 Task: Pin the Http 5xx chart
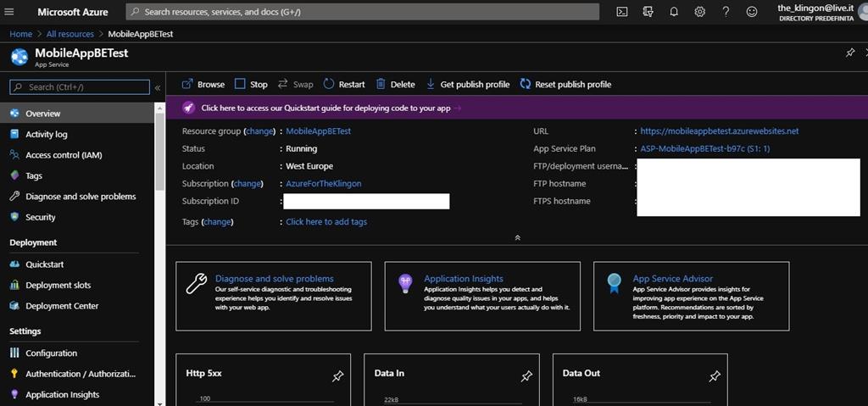click(x=337, y=376)
